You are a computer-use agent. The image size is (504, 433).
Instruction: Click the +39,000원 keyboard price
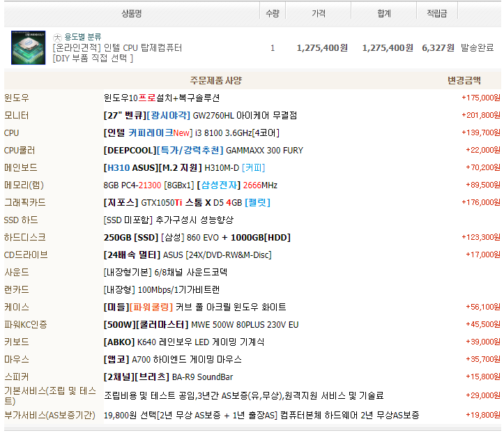click(483, 342)
